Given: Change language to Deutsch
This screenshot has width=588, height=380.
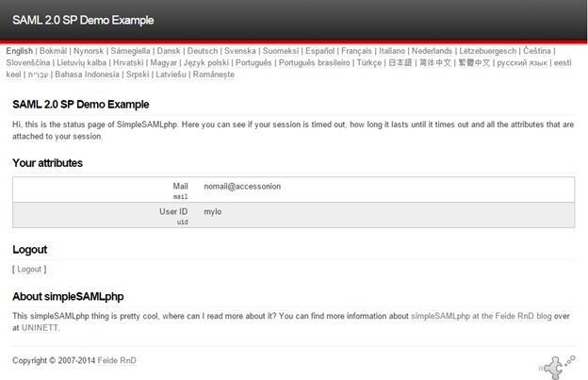Looking at the screenshot, I should click(x=202, y=51).
